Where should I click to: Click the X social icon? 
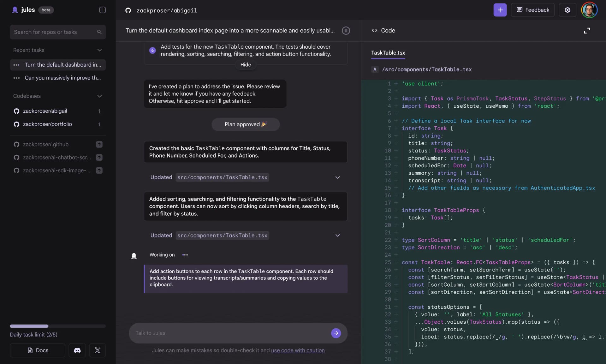coord(97,350)
